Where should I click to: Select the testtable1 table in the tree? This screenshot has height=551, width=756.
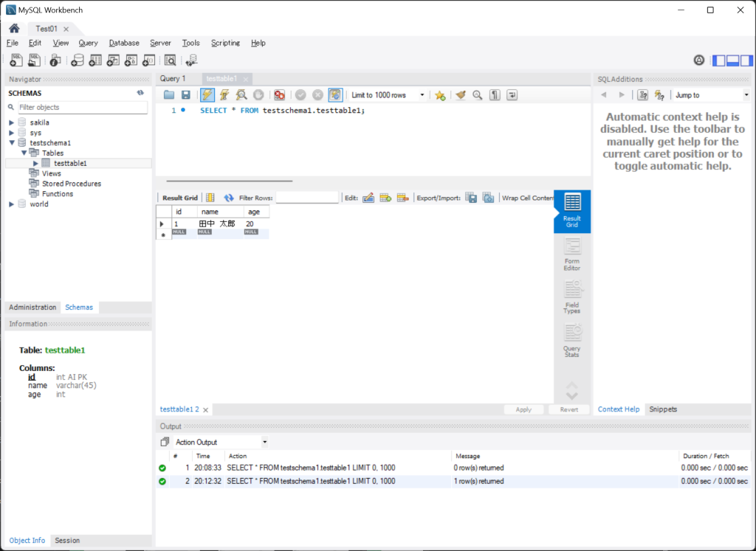point(70,163)
